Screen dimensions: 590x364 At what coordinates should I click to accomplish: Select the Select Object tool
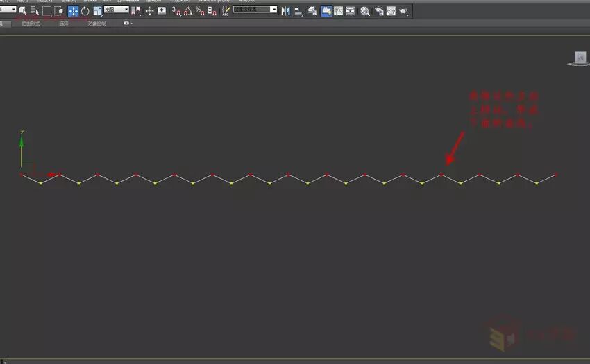pos(23,11)
